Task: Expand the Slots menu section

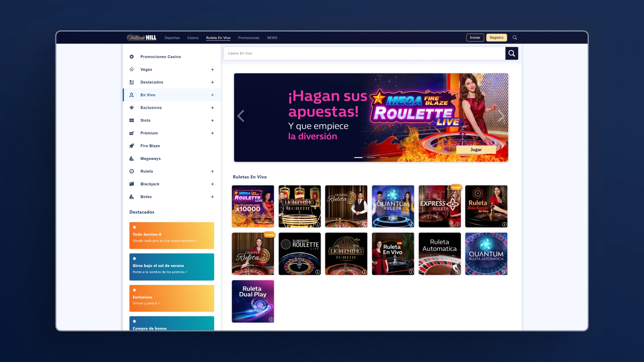Action: (212, 120)
